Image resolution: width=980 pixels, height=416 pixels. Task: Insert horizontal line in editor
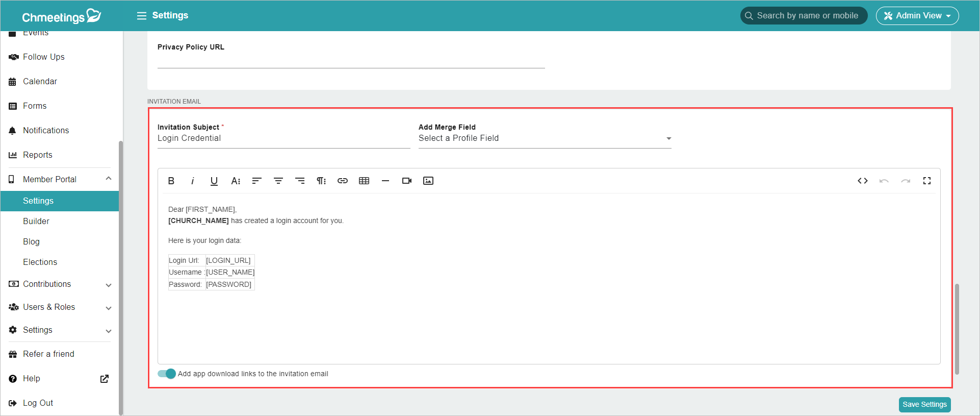click(385, 181)
